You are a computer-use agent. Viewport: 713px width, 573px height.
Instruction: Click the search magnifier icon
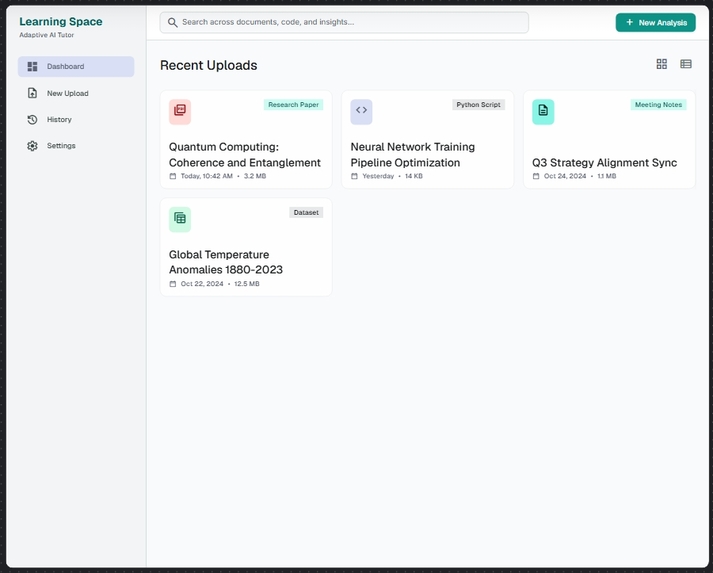point(172,22)
